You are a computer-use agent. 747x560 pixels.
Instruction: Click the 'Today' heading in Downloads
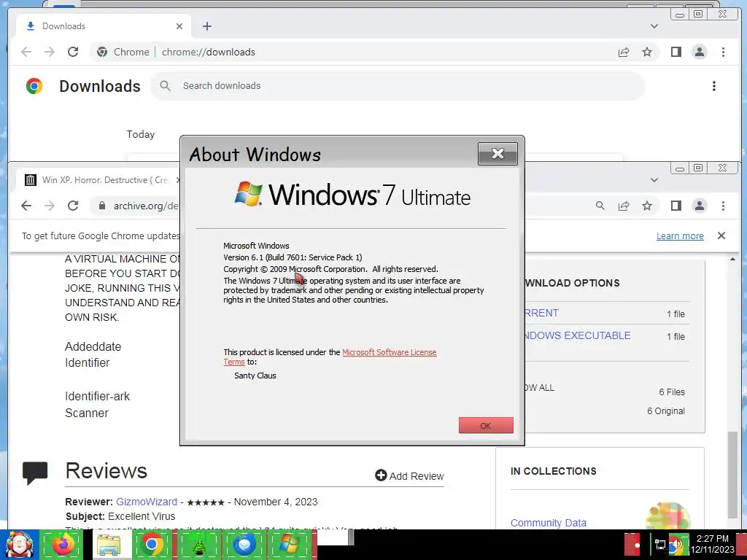pos(141,134)
